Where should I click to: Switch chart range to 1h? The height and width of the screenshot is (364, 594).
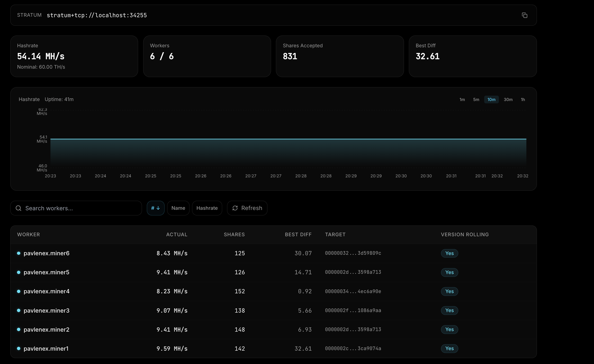pyautogui.click(x=523, y=99)
